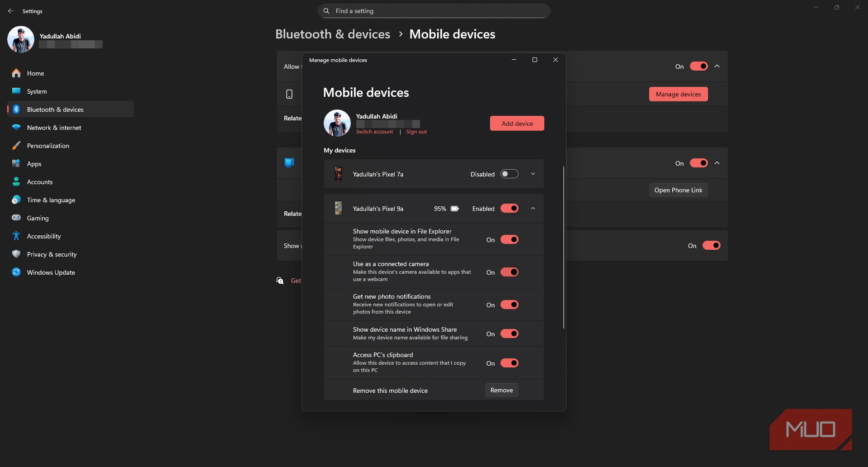Click the Switch account link
Image resolution: width=868 pixels, height=467 pixels.
[374, 132]
